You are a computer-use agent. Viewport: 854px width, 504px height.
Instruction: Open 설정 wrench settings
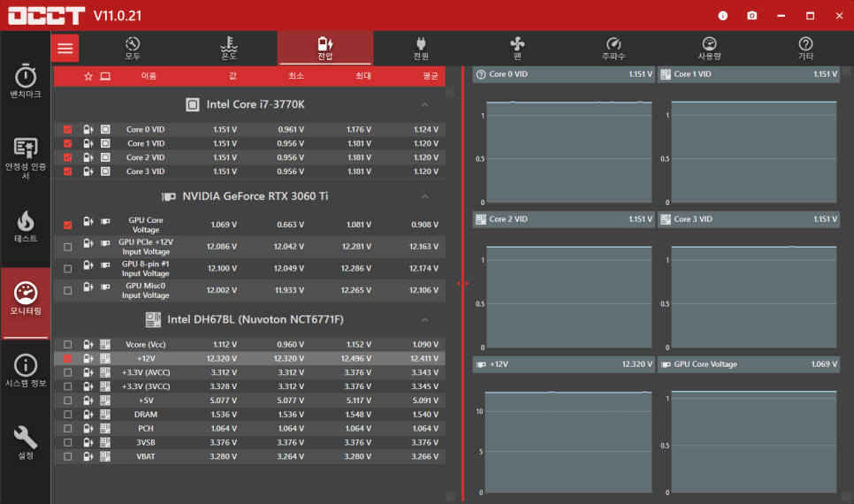(26, 443)
